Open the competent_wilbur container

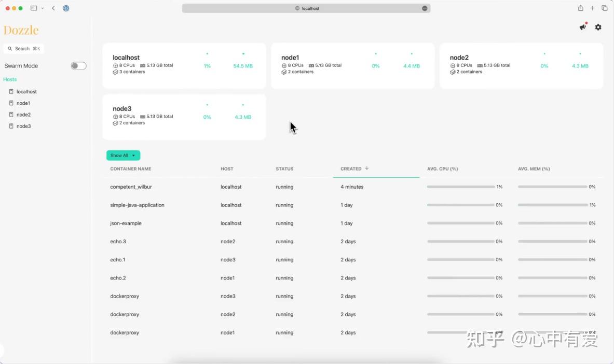[131, 187]
